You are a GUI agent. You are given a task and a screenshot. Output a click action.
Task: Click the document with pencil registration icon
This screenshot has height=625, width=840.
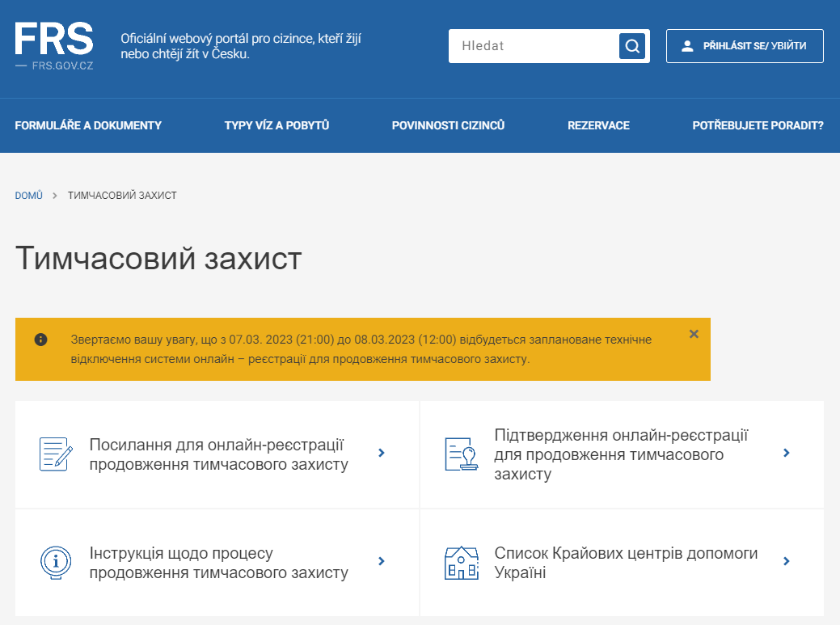[57, 454]
